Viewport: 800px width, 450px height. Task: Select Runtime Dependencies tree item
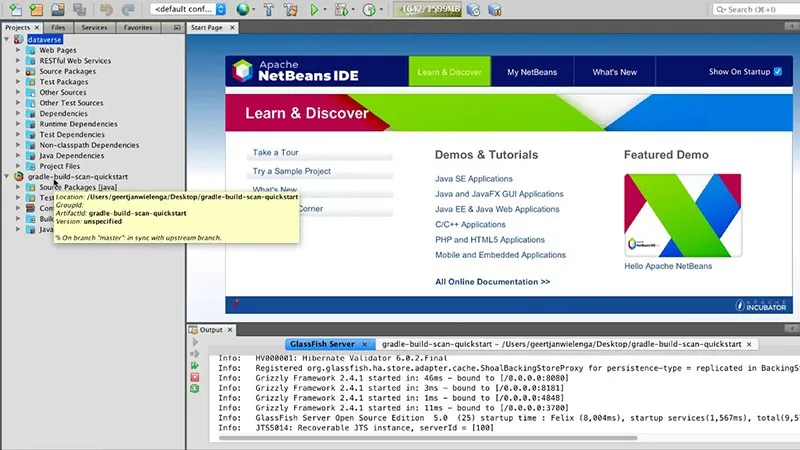coord(79,124)
